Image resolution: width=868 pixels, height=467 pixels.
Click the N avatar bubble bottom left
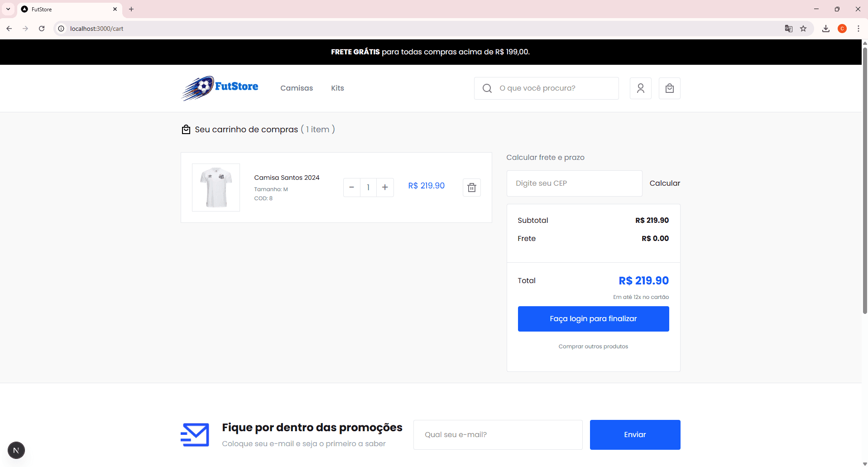16,450
